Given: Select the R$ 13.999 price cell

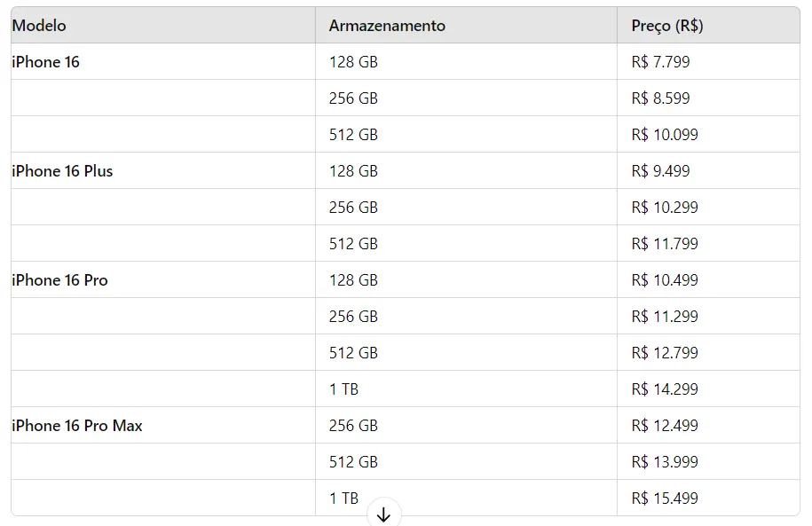Looking at the screenshot, I should click(x=708, y=462).
